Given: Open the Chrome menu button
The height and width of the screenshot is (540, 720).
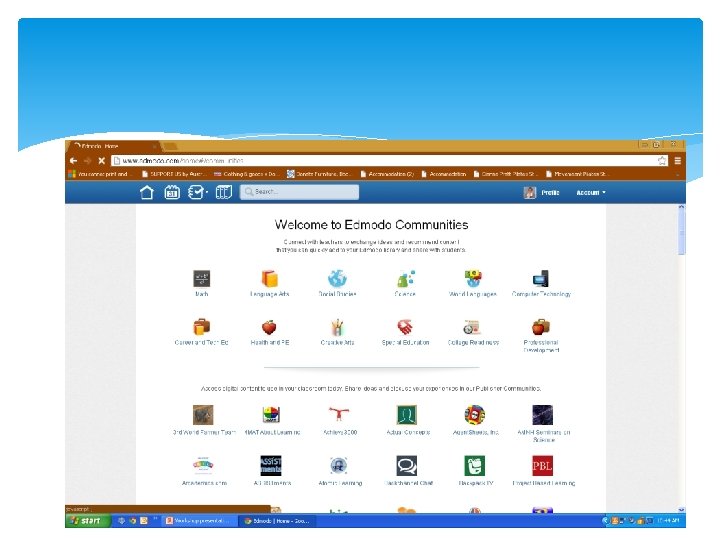Looking at the screenshot, I should click(x=677, y=160).
